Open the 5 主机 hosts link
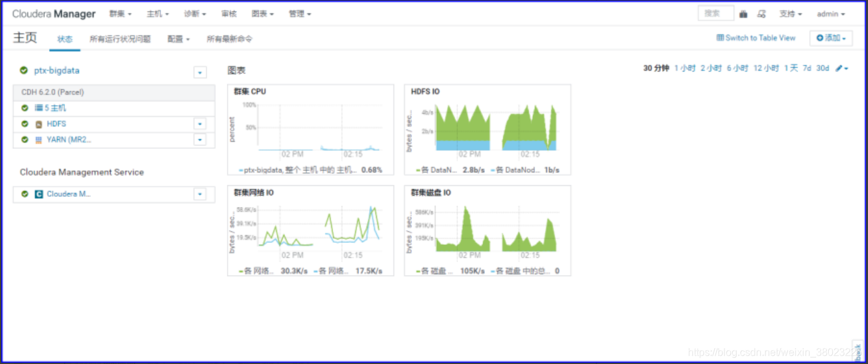 [55, 108]
